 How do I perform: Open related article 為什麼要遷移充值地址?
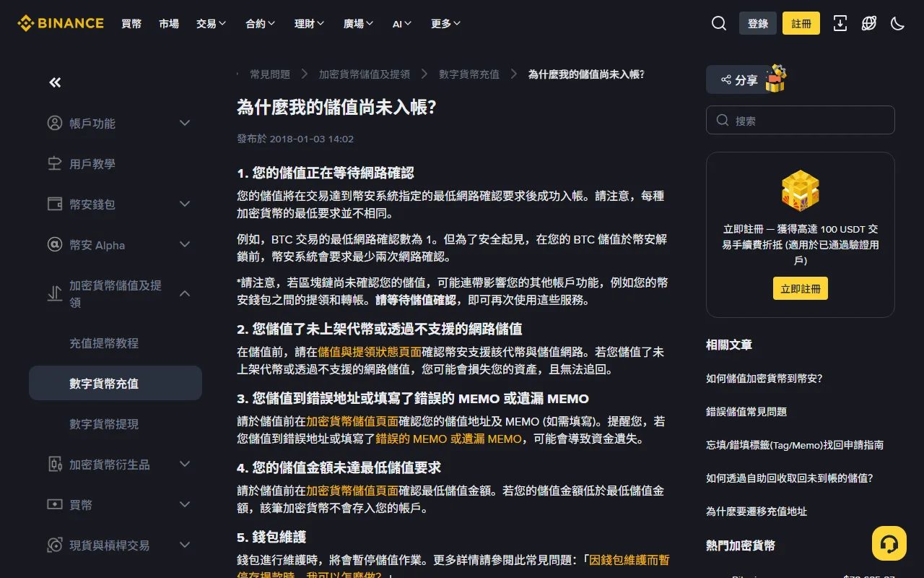click(757, 511)
